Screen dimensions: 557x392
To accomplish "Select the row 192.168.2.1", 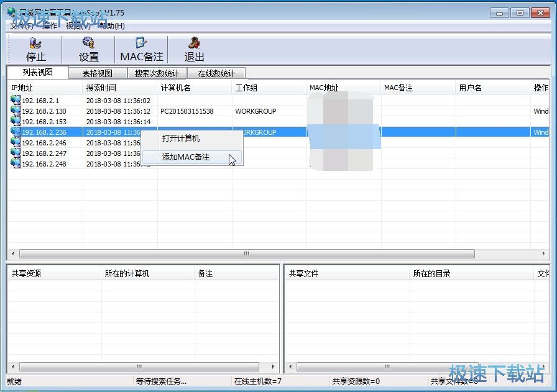I will [278, 101].
